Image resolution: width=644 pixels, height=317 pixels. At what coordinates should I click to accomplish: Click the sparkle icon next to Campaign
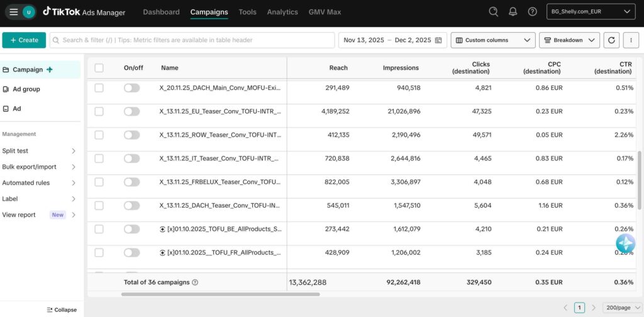point(50,69)
